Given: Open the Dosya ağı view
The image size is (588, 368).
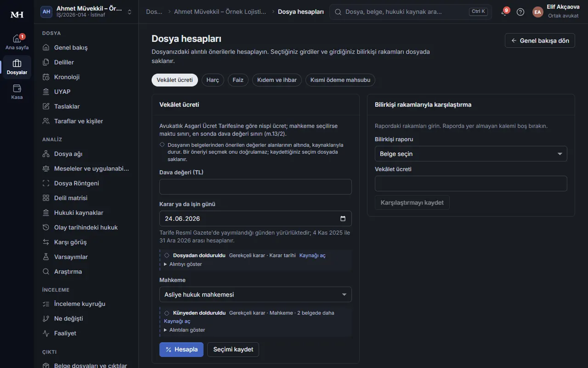Looking at the screenshot, I should coord(86,154).
